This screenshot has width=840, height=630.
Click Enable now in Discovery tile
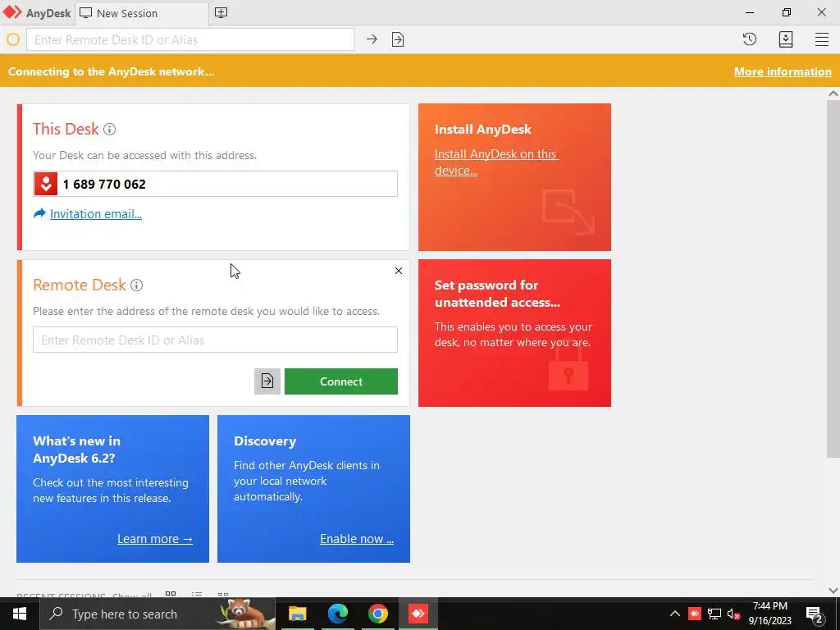point(357,538)
